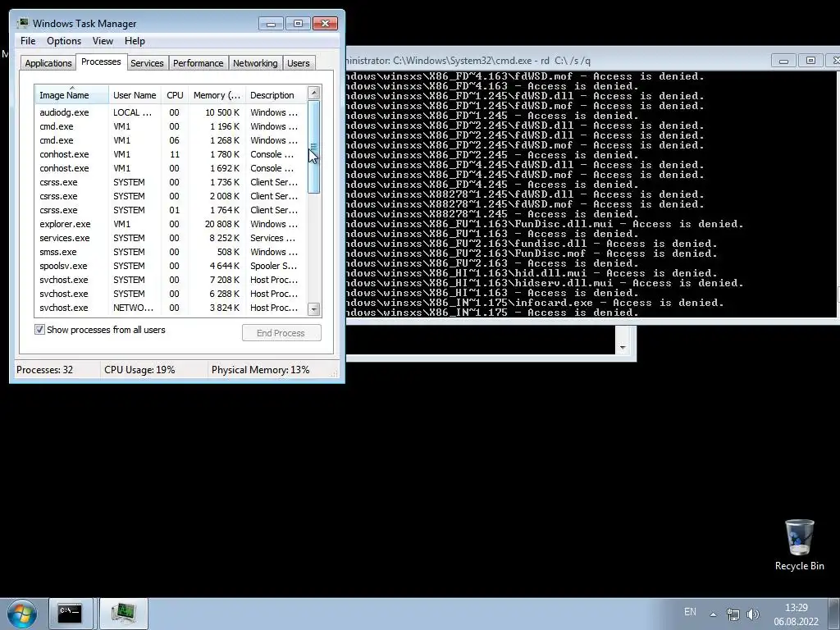Minimize the cmd.exe window

783,61
